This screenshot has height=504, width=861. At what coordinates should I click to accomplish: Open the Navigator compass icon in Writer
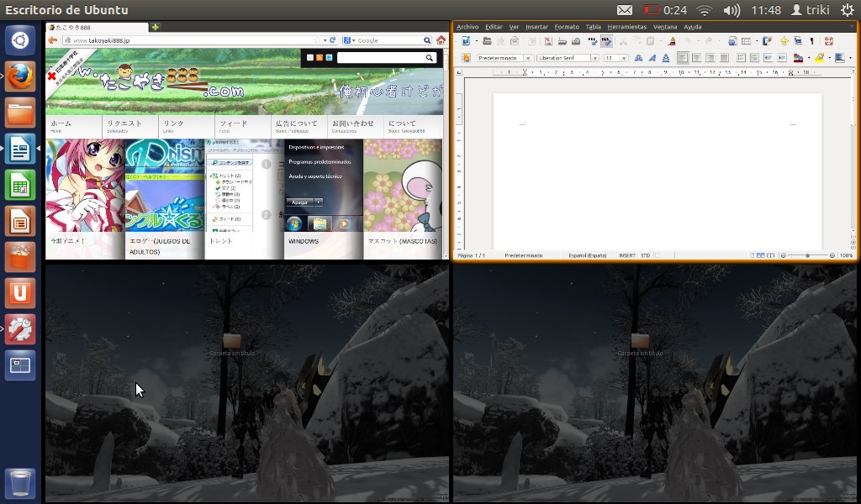784,41
